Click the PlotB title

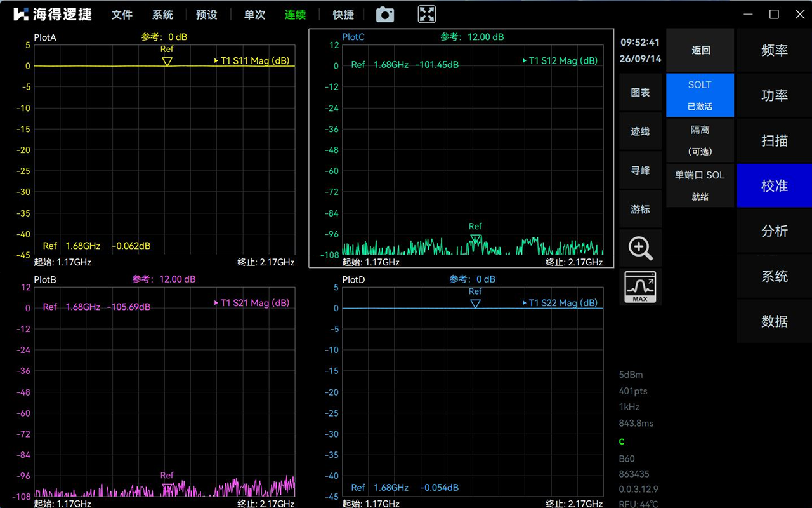[x=45, y=279]
